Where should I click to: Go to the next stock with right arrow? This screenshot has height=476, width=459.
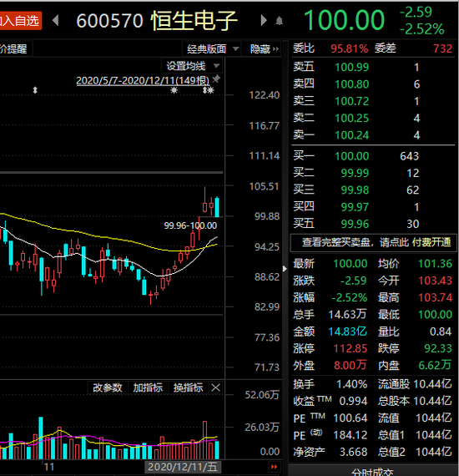264,21
